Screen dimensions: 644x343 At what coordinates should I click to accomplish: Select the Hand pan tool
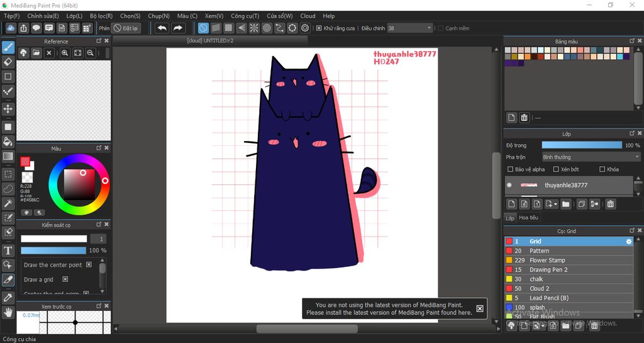coord(8,313)
